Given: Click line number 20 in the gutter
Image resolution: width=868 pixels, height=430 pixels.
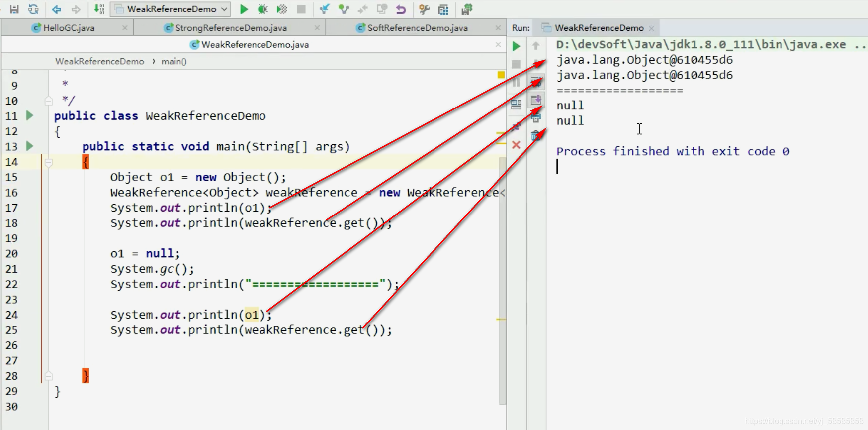Looking at the screenshot, I should [x=11, y=254].
